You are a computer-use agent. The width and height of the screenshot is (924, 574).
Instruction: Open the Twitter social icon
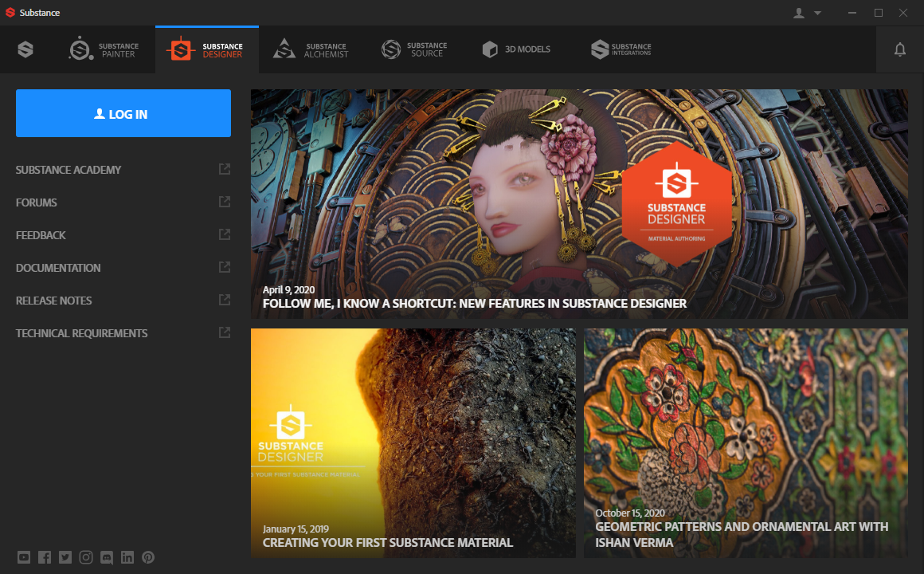coord(65,557)
